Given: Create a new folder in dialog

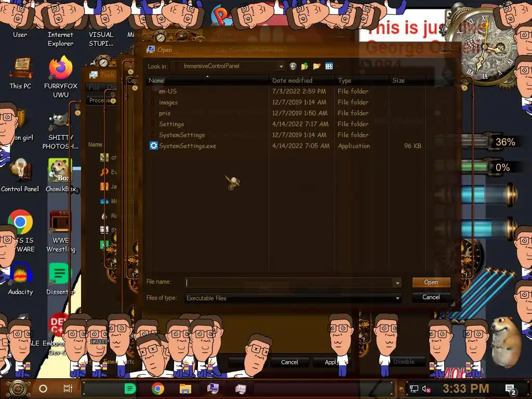Looking at the screenshot, I should [x=316, y=66].
